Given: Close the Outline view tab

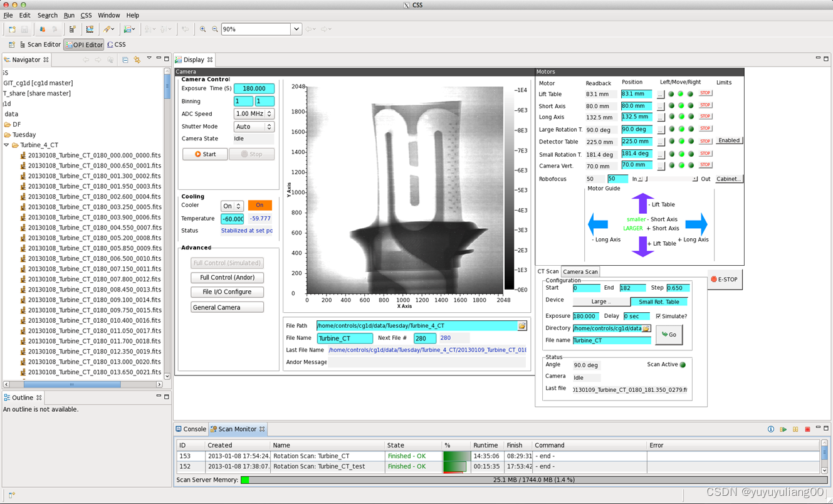Looking at the screenshot, I should 39,397.
